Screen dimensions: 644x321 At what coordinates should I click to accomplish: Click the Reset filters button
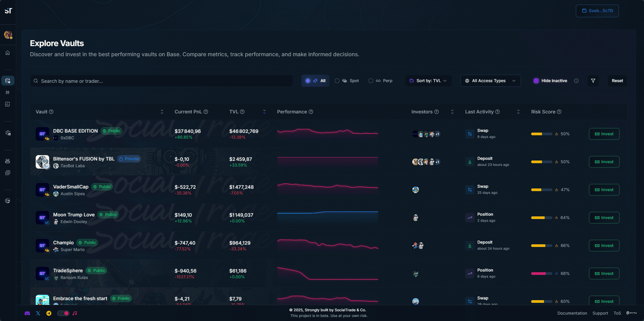coord(617,81)
